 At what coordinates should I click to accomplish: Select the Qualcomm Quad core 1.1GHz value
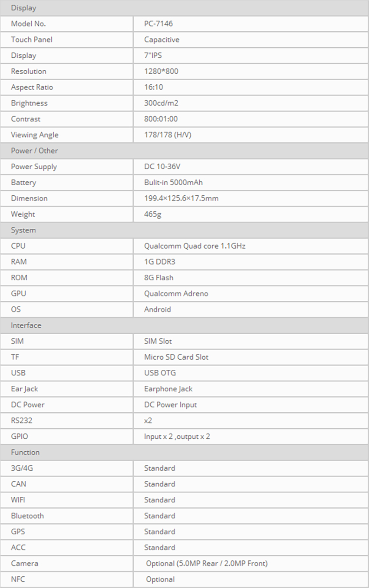coord(195,246)
